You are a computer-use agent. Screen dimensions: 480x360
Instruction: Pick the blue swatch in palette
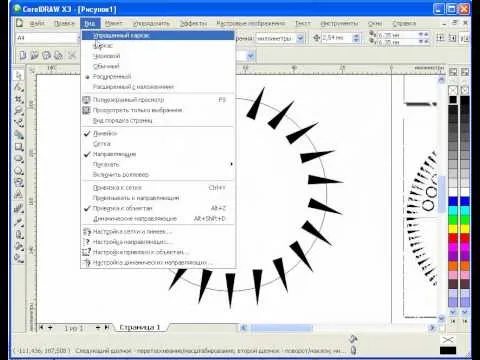click(x=453, y=201)
